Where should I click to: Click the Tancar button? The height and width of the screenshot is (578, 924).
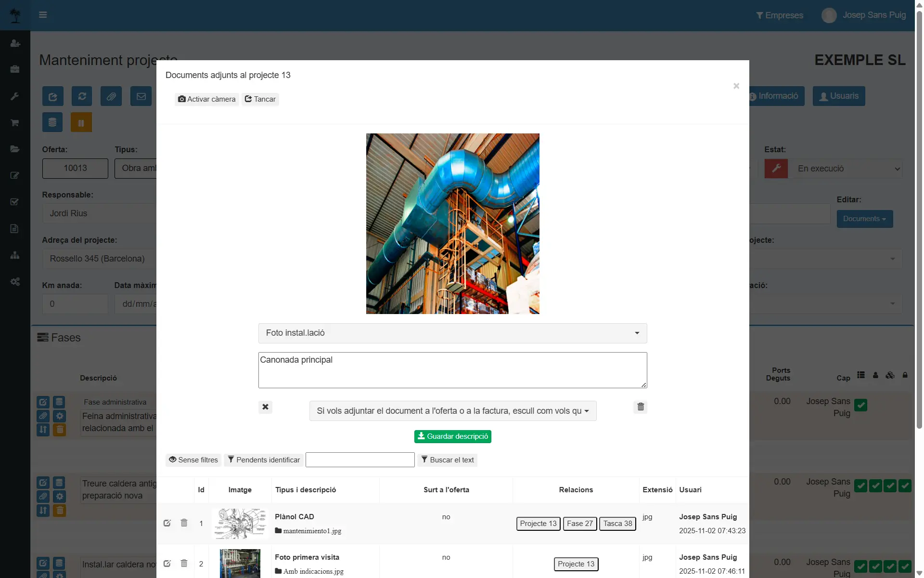(x=260, y=99)
